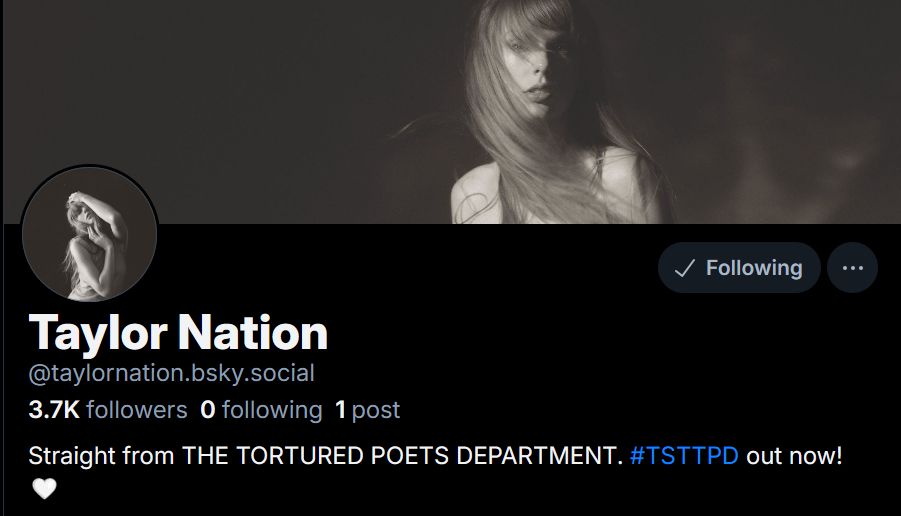The width and height of the screenshot is (901, 516).
Task: Click the word "post" in the stats row
Action: (376, 411)
